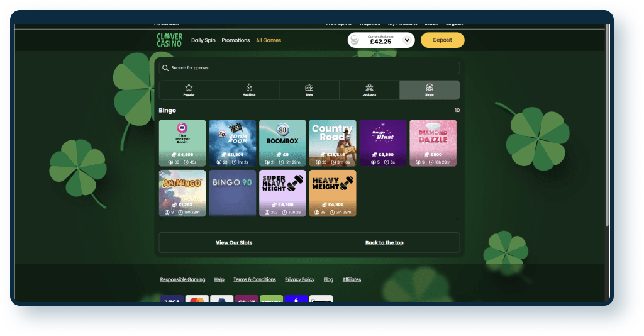Click View Our Slots button
The width and height of the screenshot is (644, 336).
point(234,242)
